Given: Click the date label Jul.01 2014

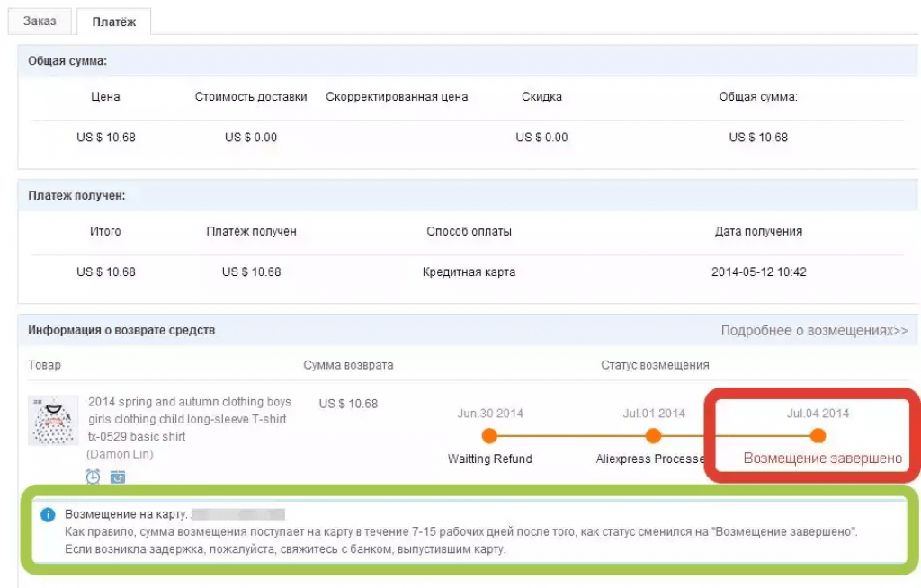Looking at the screenshot, I should (x=654, y=414).
